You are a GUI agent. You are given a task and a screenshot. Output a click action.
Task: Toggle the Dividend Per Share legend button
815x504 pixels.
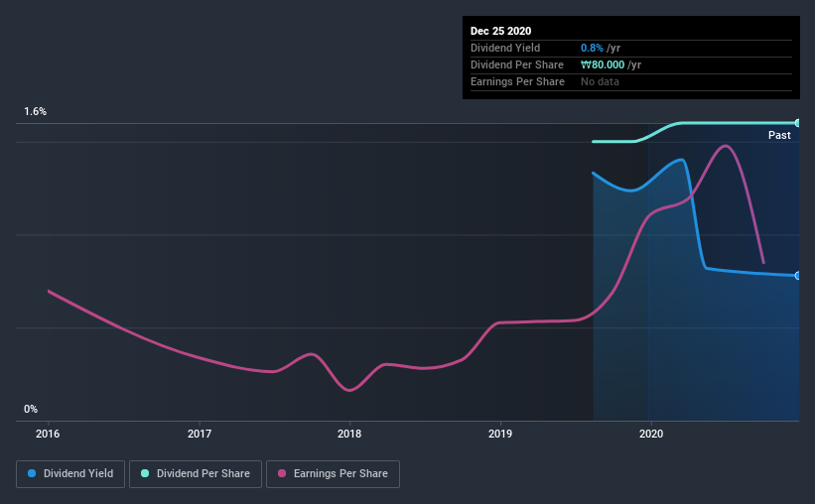[x=196, y=474]
